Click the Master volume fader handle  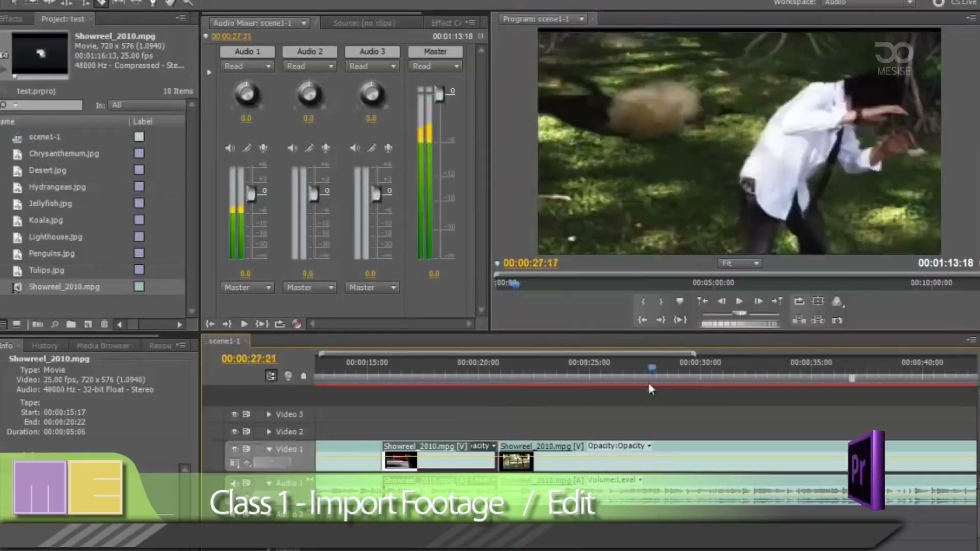pos(439,94)
